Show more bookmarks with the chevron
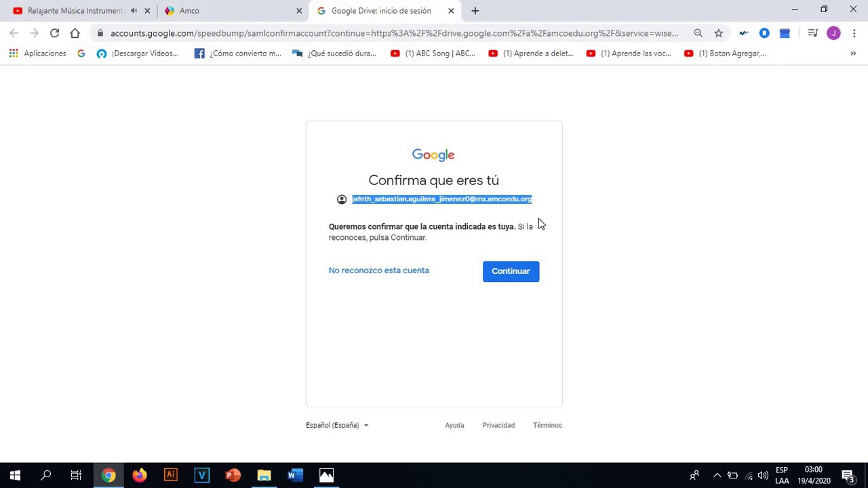The height and width of the screenshot is (488, 868). [x=853, y=54]
